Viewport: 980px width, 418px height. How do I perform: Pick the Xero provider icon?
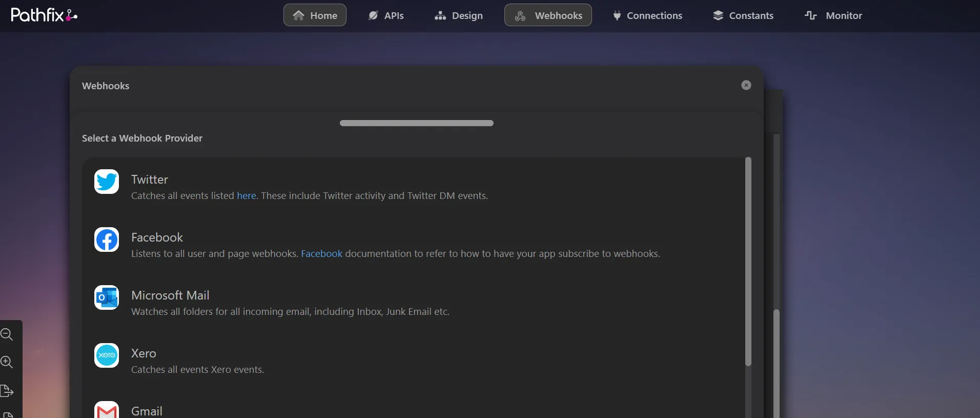point(107,355)
